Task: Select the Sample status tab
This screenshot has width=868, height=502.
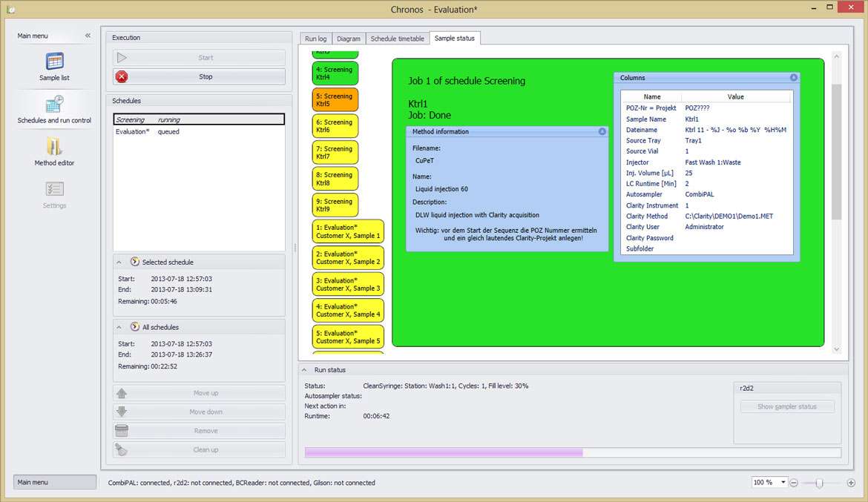Action: pyautogui.click(x=455, y=39)
